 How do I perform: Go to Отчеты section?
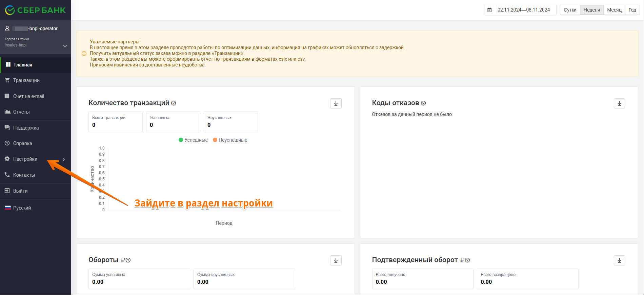point(21,112)
